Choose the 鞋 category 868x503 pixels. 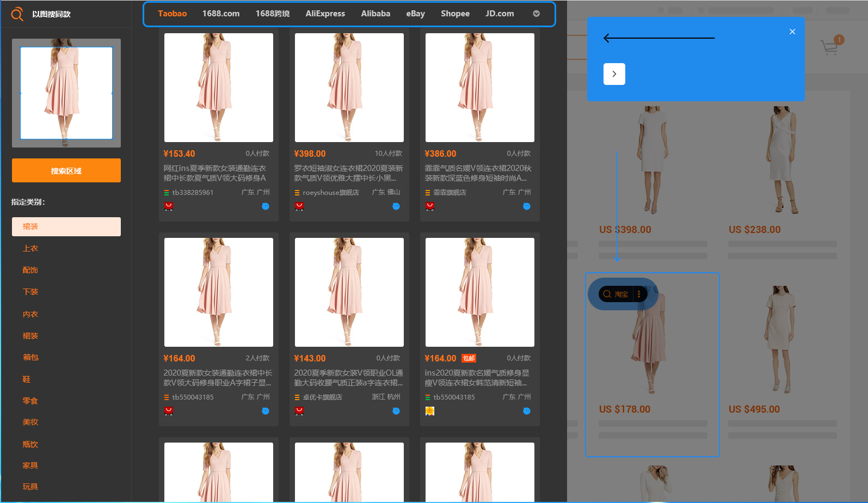26,379
